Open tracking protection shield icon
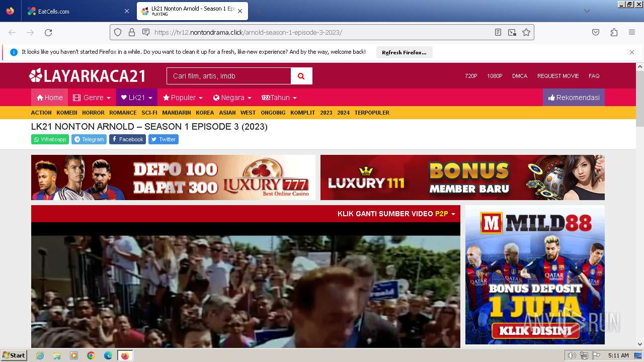Viewport: 644px width, 362px height. (118, 32)
